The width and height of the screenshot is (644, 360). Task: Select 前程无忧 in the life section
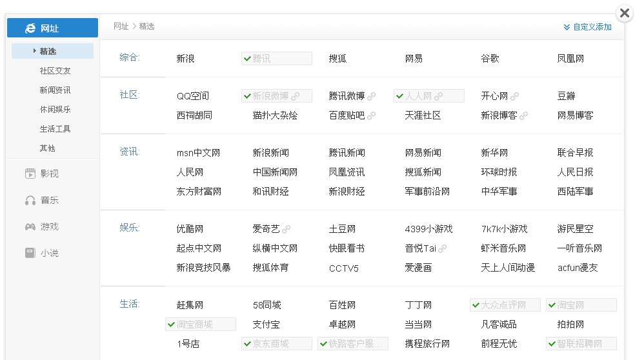click(499, 344)
